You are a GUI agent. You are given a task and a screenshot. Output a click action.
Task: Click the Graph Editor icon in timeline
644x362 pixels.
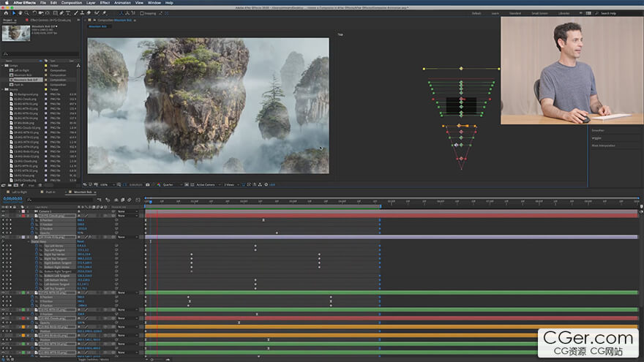tap(138, 200)
